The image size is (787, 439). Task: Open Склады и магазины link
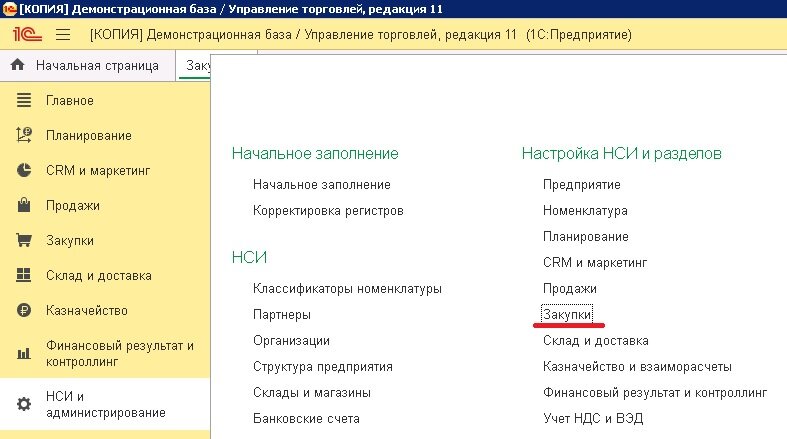(312, 393)
